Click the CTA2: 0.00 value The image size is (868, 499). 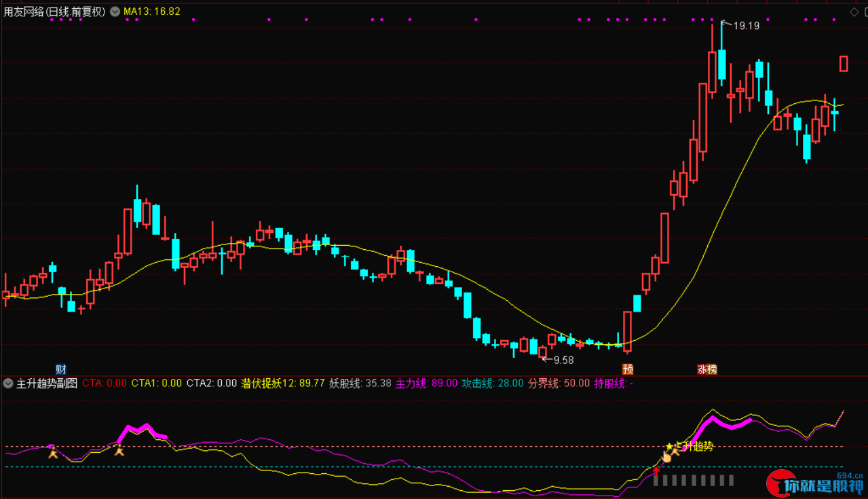tap(212, 383)
